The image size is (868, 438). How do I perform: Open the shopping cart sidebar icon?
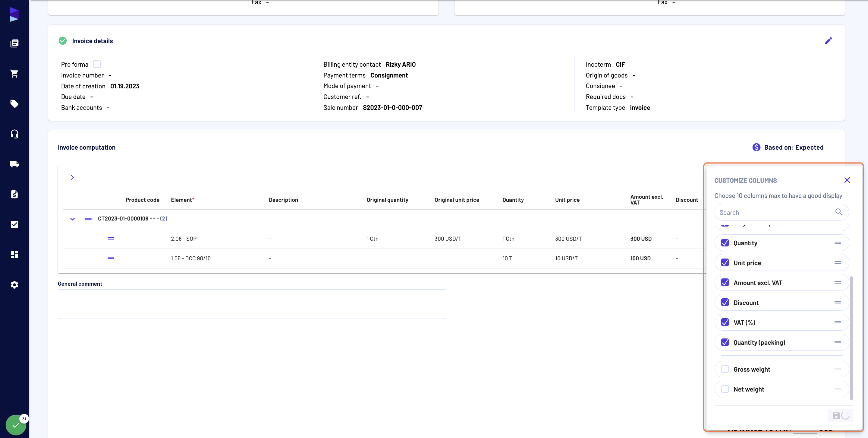coord(14,74)
